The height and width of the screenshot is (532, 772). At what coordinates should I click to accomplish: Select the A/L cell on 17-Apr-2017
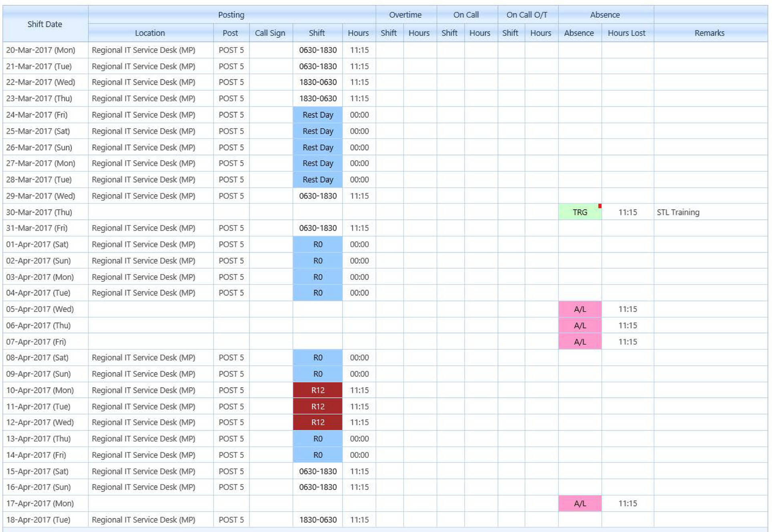coord(580,503)
